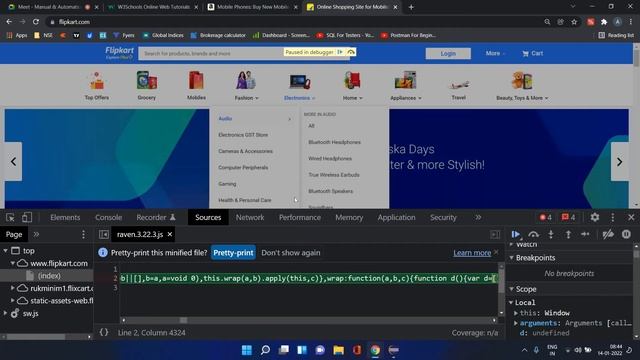Open the Security panel
Screen dimensions: 640x360
(x=443, y=218)
